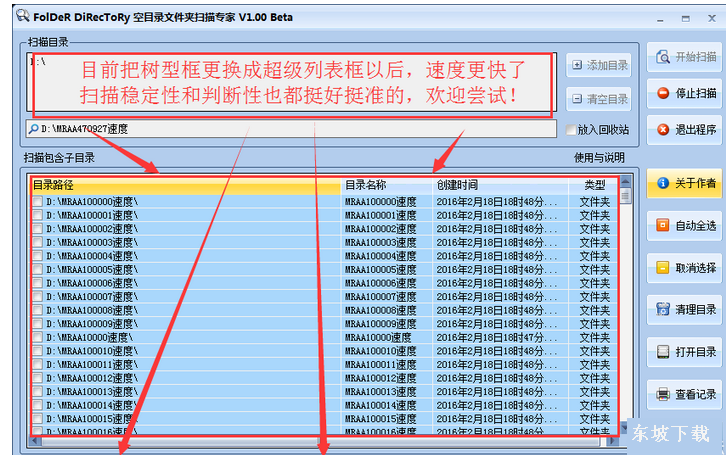Click the 清空目录 button

598,99
